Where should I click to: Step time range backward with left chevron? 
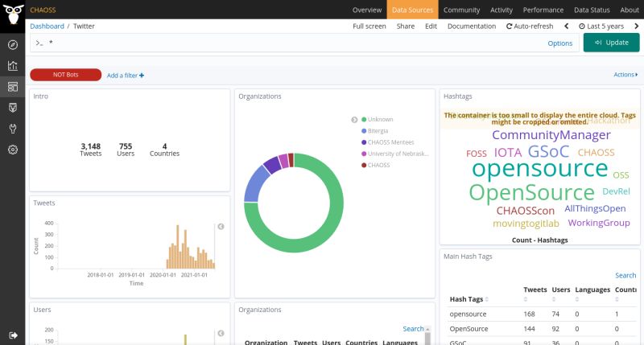[567, 26]
